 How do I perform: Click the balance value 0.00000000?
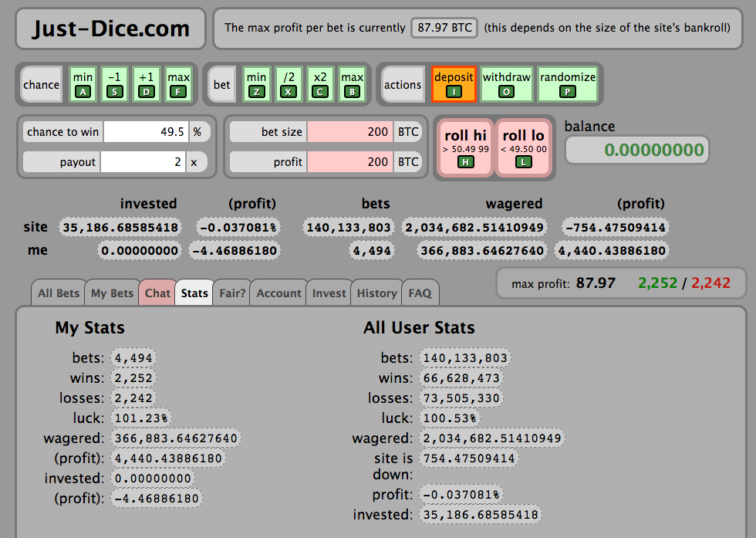coord(637,150)
